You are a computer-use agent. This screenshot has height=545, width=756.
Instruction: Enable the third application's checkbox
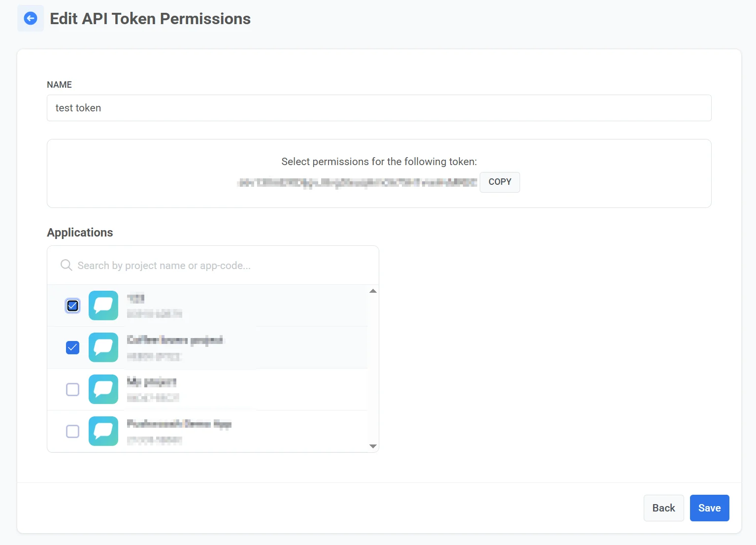pos(72,389)
